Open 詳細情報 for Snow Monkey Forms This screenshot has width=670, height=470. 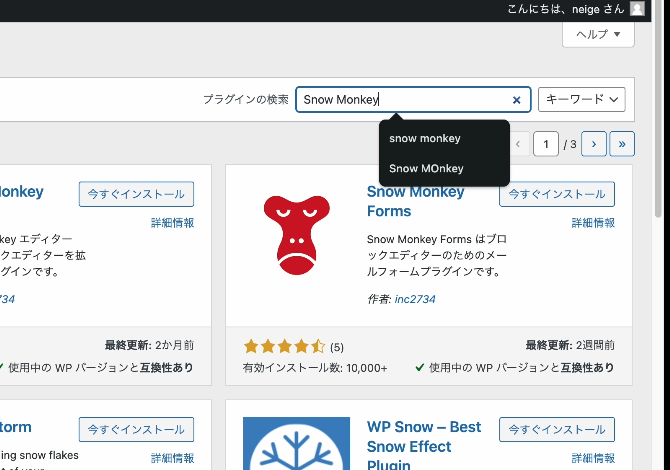pos(593,223)
